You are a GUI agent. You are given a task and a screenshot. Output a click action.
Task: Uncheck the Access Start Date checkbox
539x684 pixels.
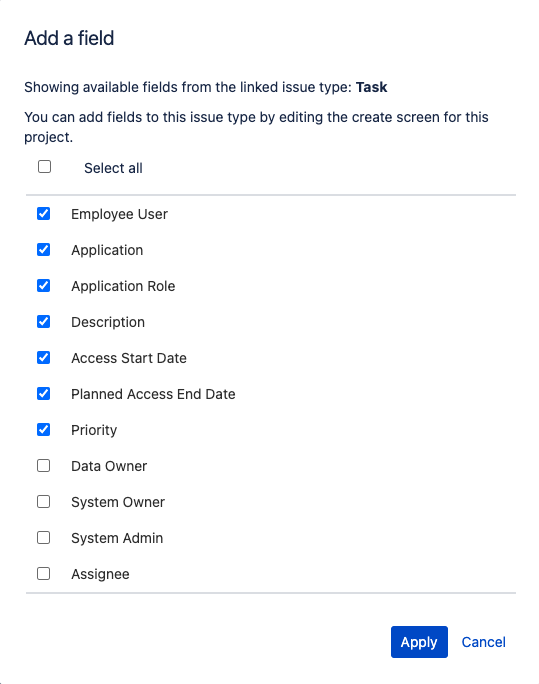[44, 358]
